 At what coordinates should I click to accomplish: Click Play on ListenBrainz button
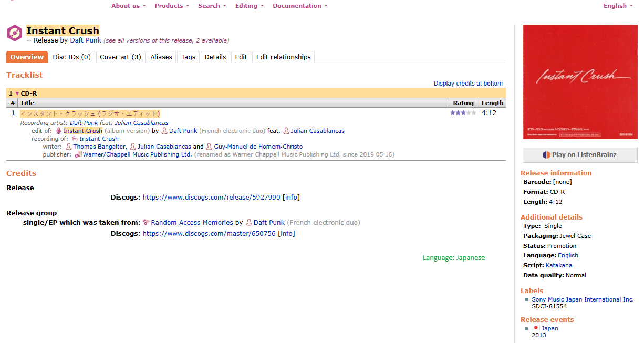click(x=580, y=155)
